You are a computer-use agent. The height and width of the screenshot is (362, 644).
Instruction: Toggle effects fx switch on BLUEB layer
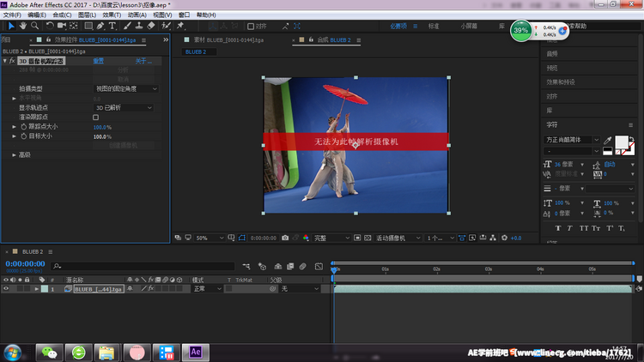pos(151,289)
